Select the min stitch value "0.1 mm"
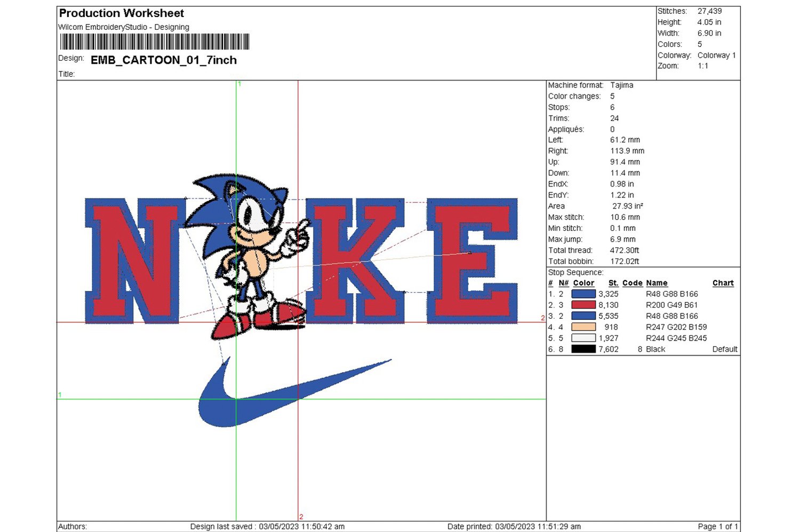 pyautogui.click(x=623, y=228)
